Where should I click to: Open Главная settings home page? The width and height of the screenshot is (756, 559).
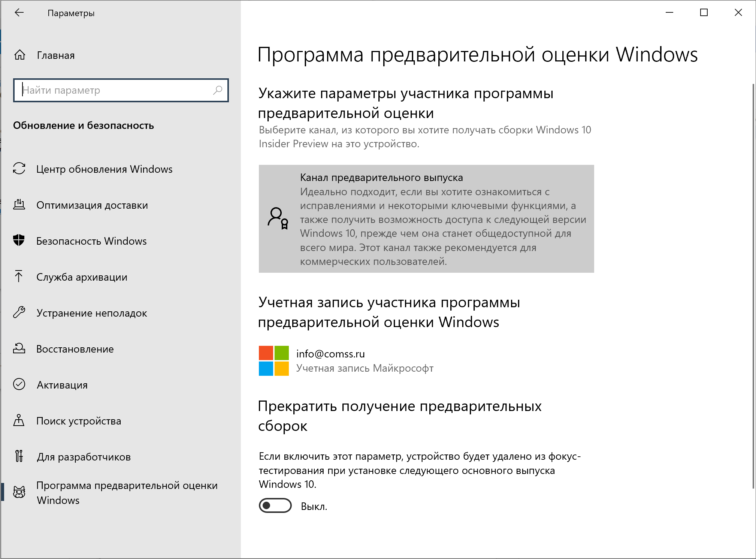click(56, 55)
